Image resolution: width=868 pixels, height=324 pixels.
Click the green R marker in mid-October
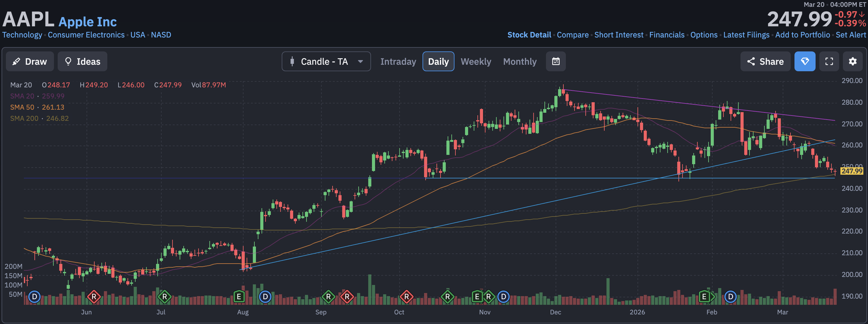(447, 297)
